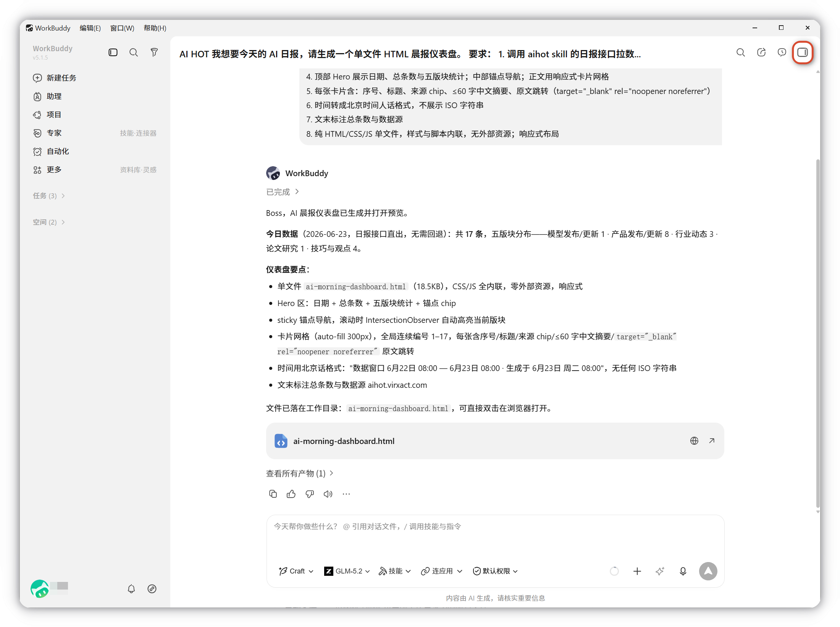Preview file in browser globe icon
Screen dimensions: 840x627
(x=694, y=441)
